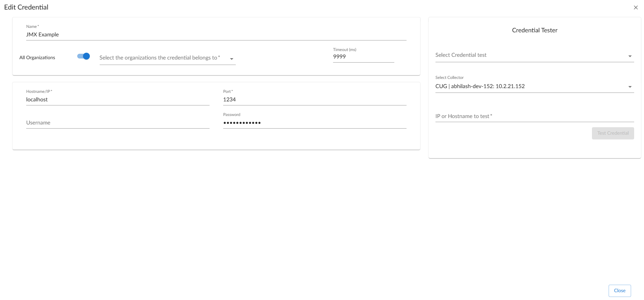Close the Edit Credential dialog with X icon

pos(635,7)
